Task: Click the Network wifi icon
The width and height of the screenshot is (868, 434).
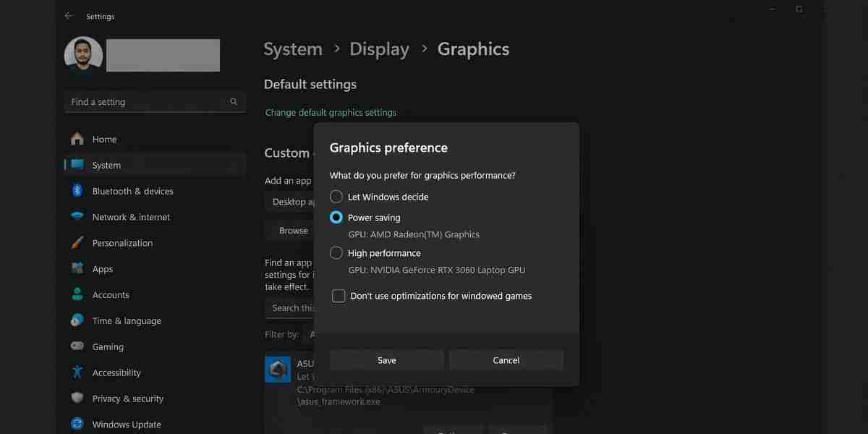Action: pyautogui.click(x=77, y=217)
